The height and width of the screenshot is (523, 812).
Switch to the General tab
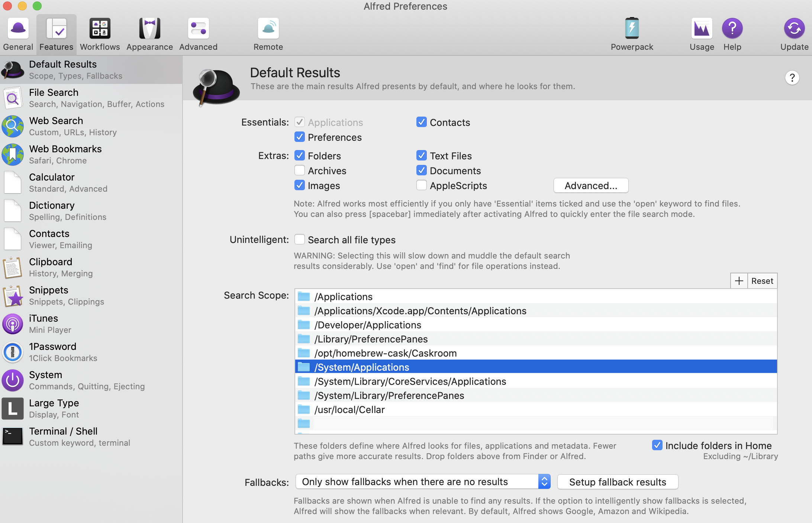pos(18,34)
